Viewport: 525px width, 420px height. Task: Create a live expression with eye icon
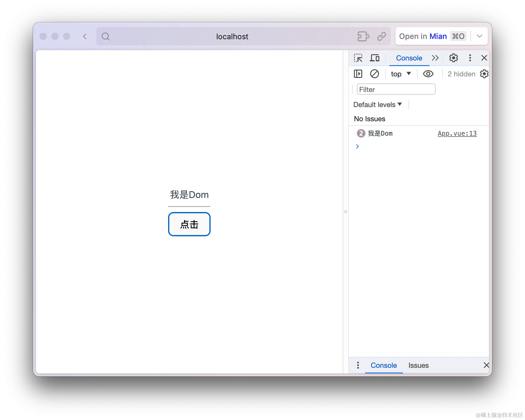428,74
